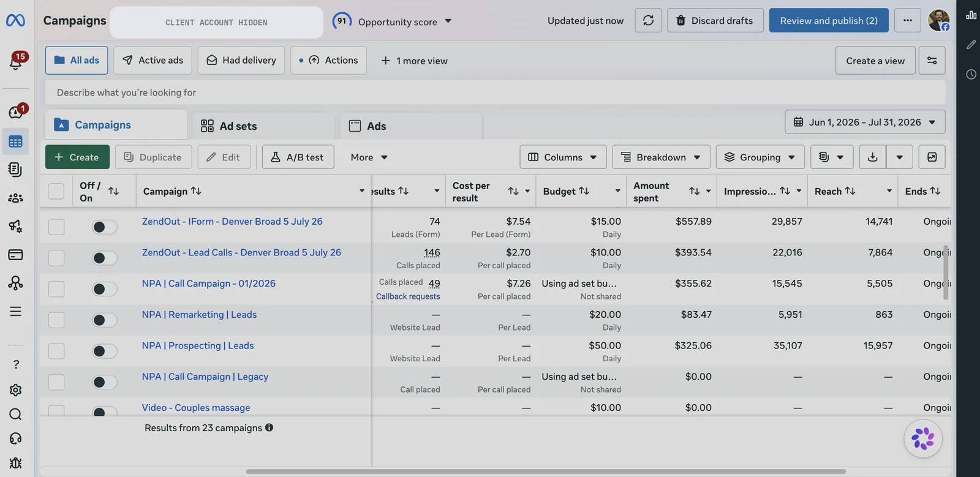Open the All tools hamburger icon
980x477 pixels.
(16, 311)
